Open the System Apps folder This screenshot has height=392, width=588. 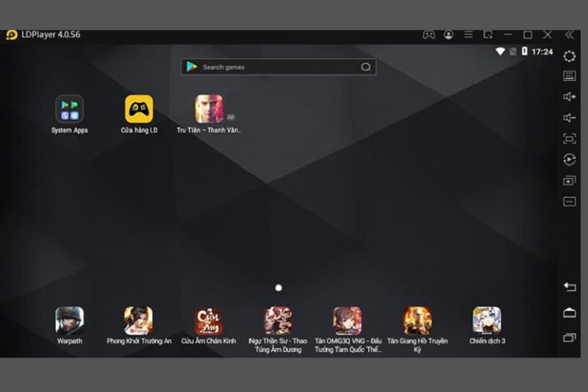point(70,109)
